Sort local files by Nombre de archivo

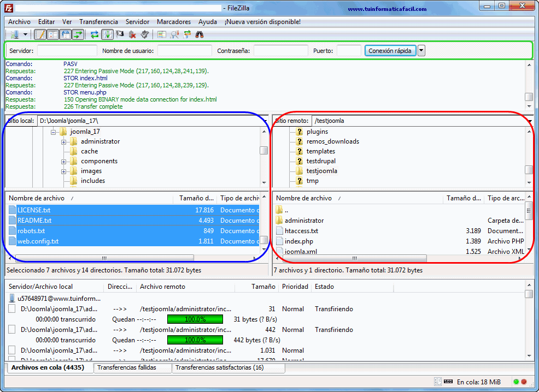89,198
